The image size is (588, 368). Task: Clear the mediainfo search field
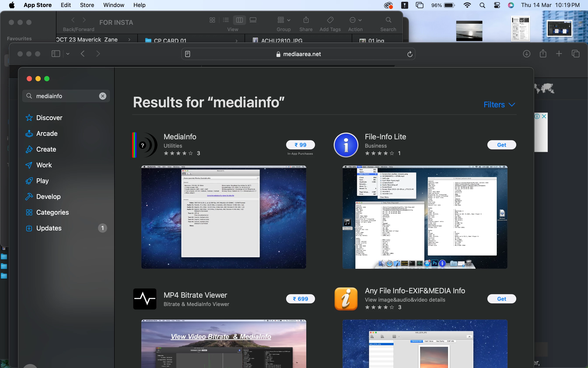pos(103,96)
